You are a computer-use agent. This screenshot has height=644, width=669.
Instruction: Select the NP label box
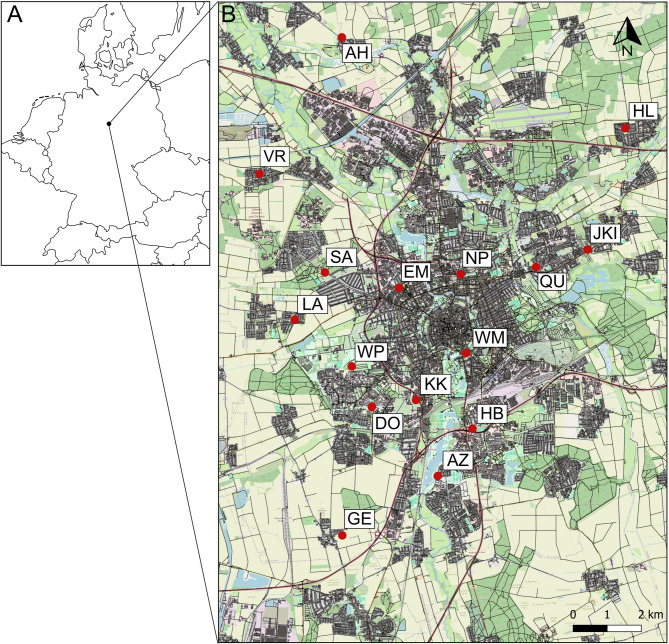click(x=477, y=259)
